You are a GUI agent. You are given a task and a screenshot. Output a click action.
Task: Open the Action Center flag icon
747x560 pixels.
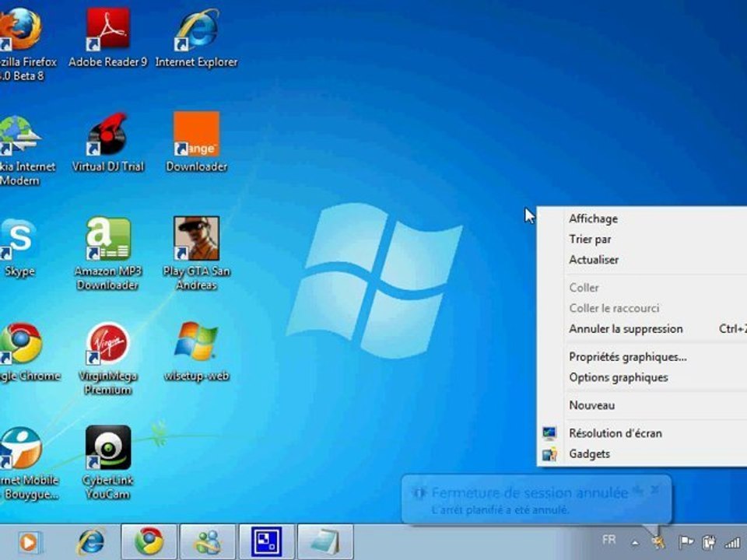point(686,541)
